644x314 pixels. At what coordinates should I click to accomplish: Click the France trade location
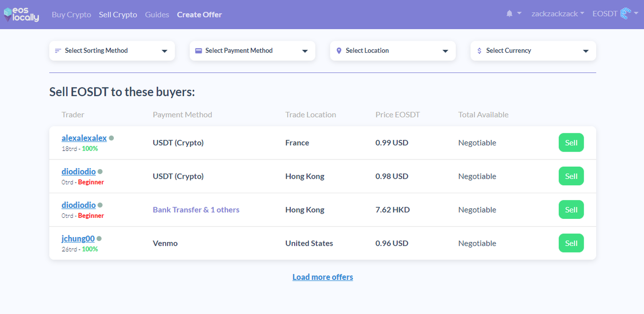297,143
